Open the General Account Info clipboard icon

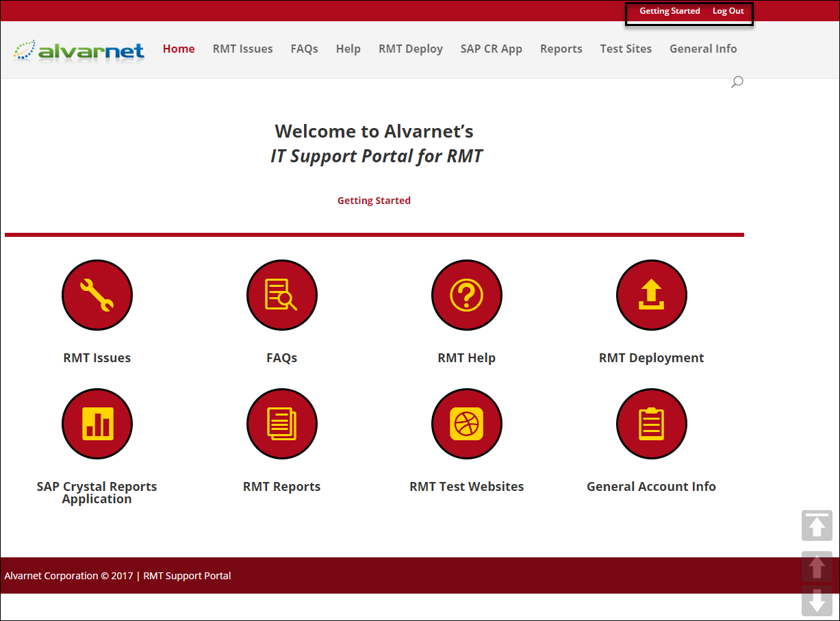(652, 424)
